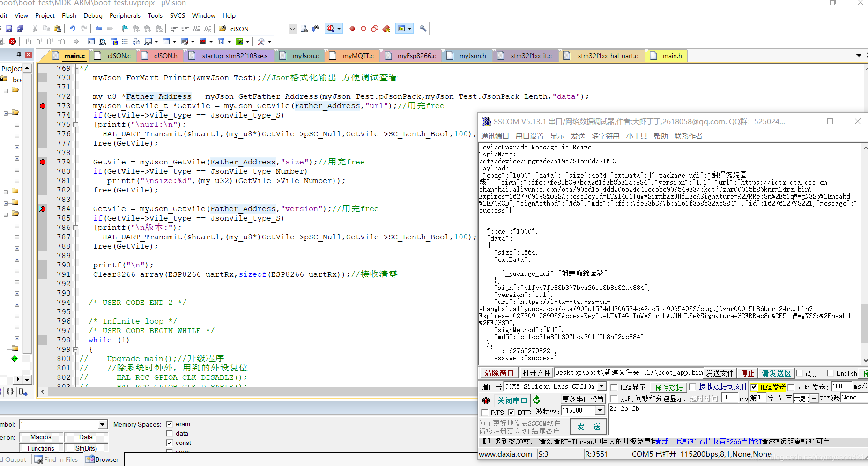
Task: Click the Save All icon
Action: click(x=20, y=29)
